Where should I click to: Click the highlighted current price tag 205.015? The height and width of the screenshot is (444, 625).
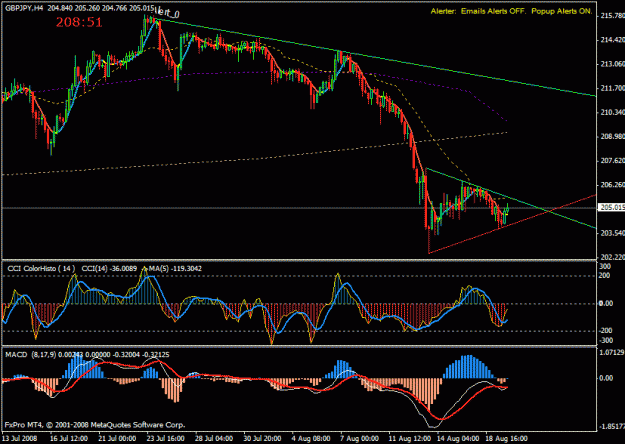[x=612, y=207]
